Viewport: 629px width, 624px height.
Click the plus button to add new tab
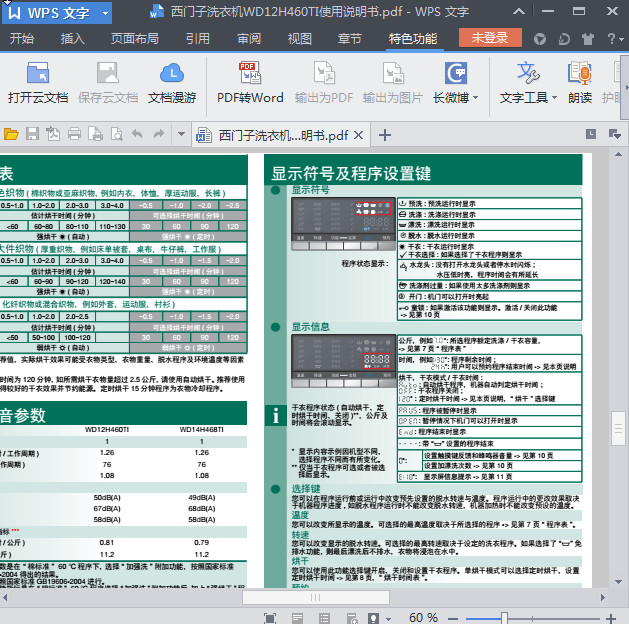click(x=384, y=135)
